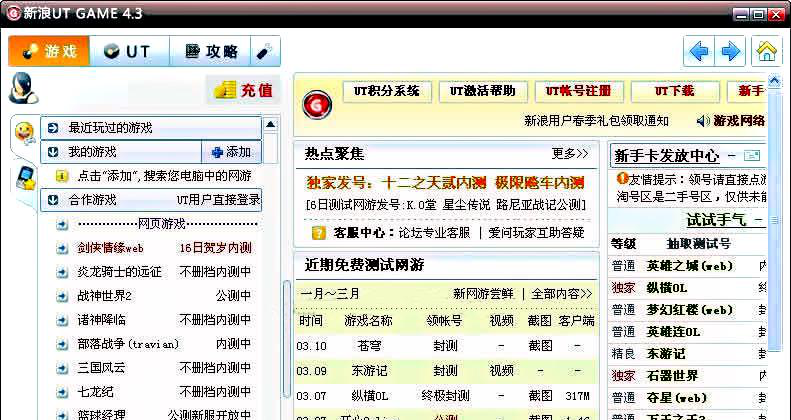791x420 pixels.
Task: Open UT积分系统 button
Action: pyautogui.click(x=387, y=91)
